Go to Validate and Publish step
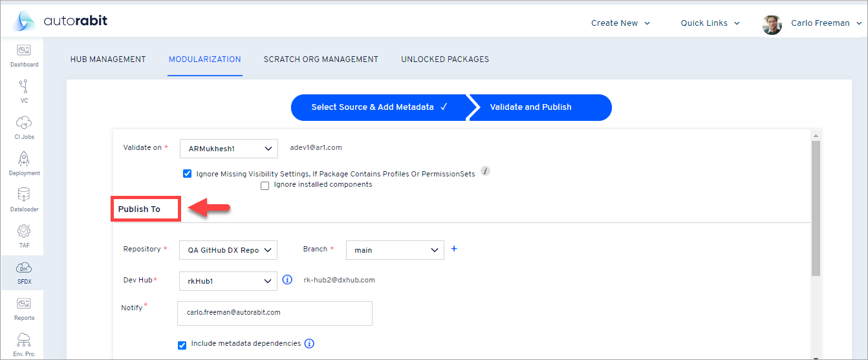Screen dimensions: 868x360 click(x=541, y=107)
